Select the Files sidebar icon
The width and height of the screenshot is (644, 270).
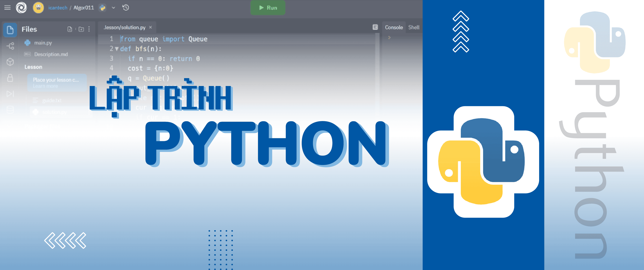[10, 30]
